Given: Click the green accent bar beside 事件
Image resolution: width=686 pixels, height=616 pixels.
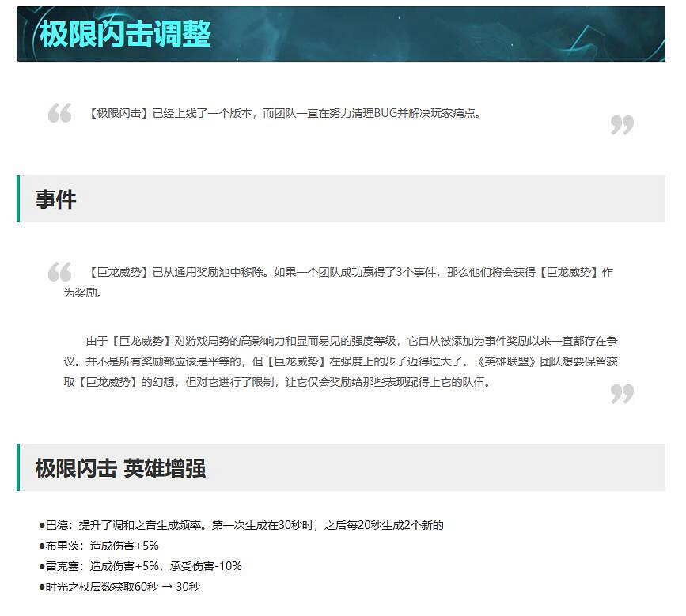Looking at the screenshot, I should point(18,200).
